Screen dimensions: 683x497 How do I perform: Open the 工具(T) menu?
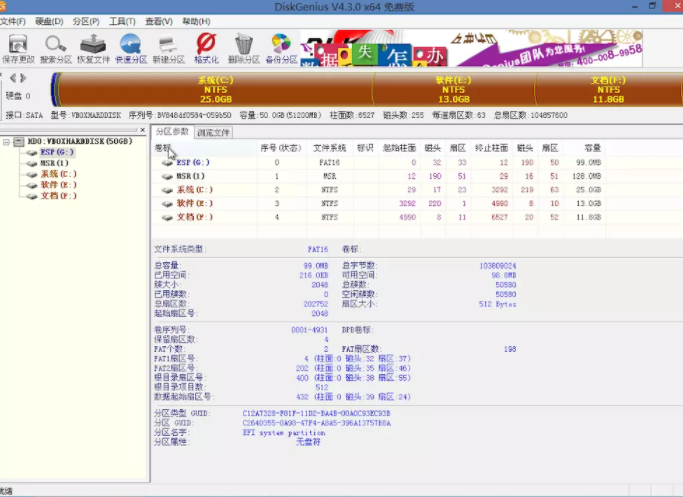pos(122,20)
